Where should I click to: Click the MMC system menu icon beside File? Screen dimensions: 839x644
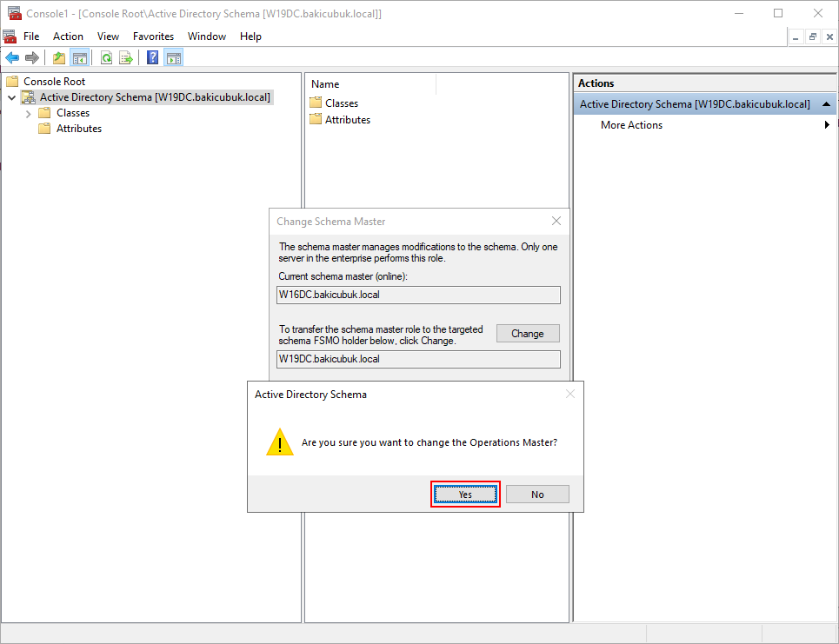pos(10,37)
